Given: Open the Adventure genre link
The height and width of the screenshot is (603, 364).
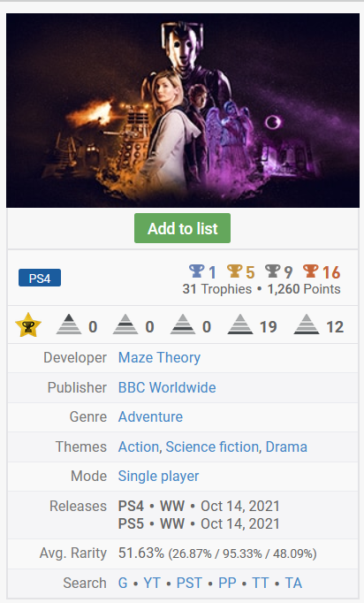Looking at the screenshot, I should pyautogui.click(x=150, y=416).
